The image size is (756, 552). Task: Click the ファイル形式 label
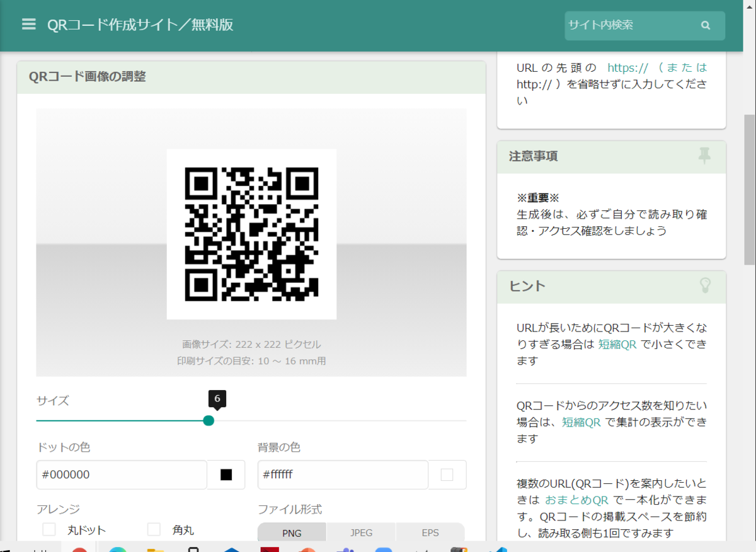pyautogui.click(x=290, y=509)
